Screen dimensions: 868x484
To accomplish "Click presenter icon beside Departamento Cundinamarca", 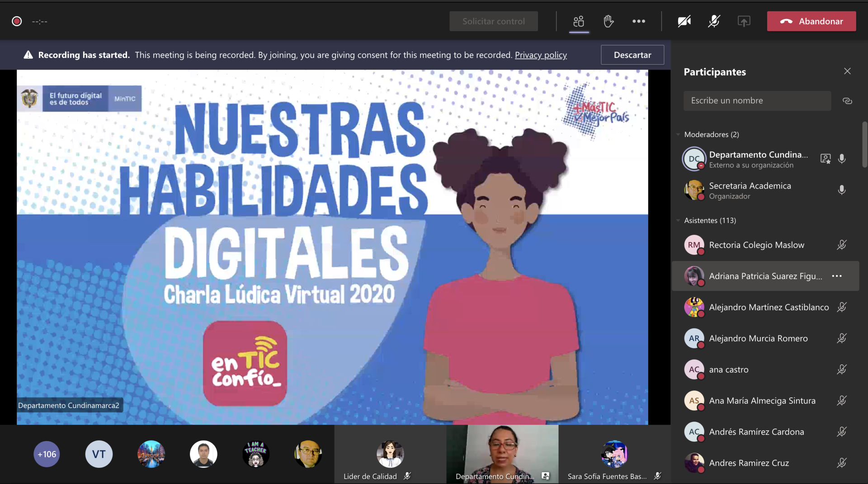I will (826, 159).
